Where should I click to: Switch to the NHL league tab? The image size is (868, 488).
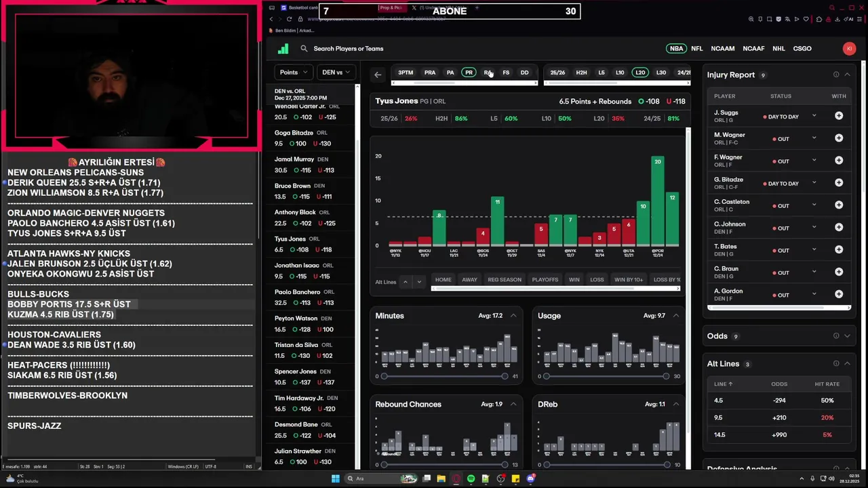tap(778, 49)
